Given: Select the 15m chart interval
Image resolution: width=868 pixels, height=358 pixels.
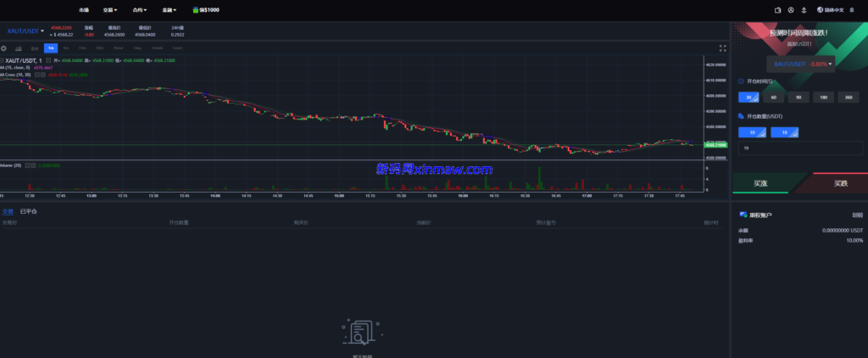Looking at the screenshot, I should [82, 48].
